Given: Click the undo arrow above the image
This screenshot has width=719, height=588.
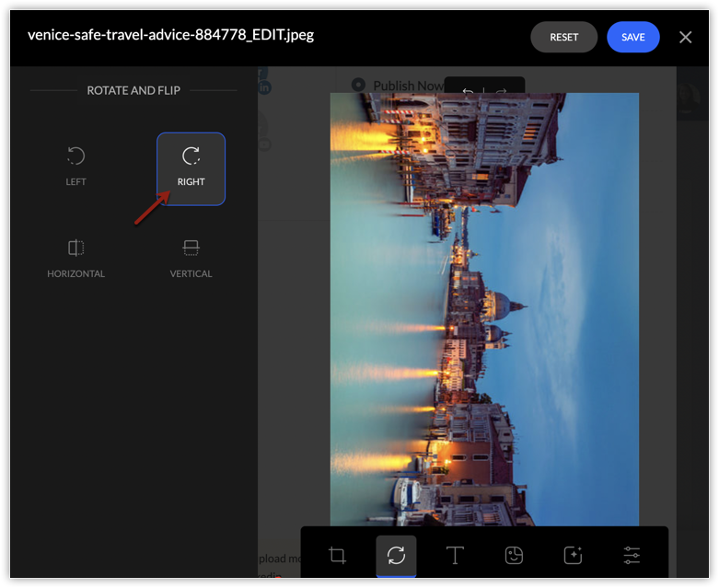Looking at the screenshot, I should click(x=468, y=90).
